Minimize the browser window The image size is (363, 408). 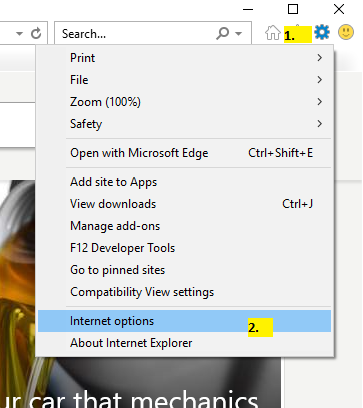tap(248, 10)
